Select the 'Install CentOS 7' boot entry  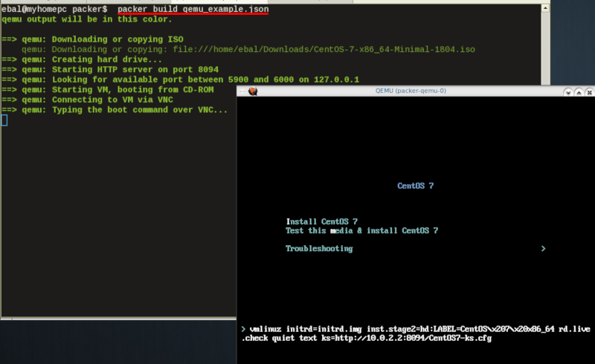tap(322, 221)
